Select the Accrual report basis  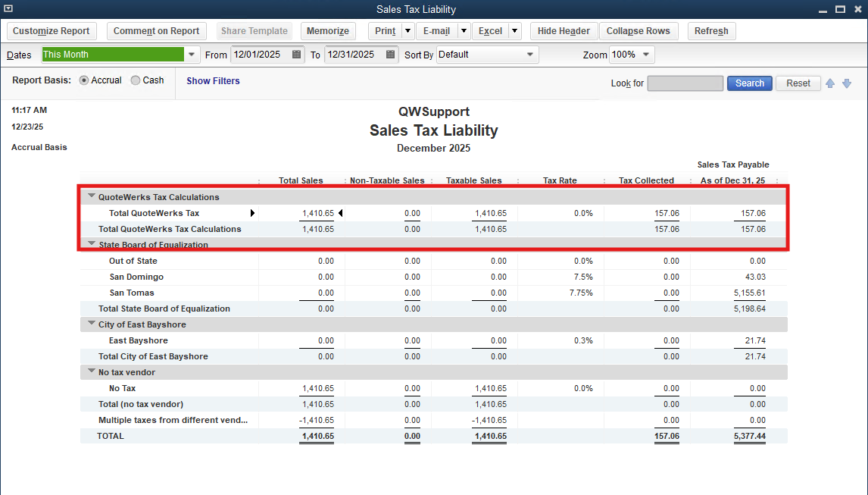[x=84, y=80]
